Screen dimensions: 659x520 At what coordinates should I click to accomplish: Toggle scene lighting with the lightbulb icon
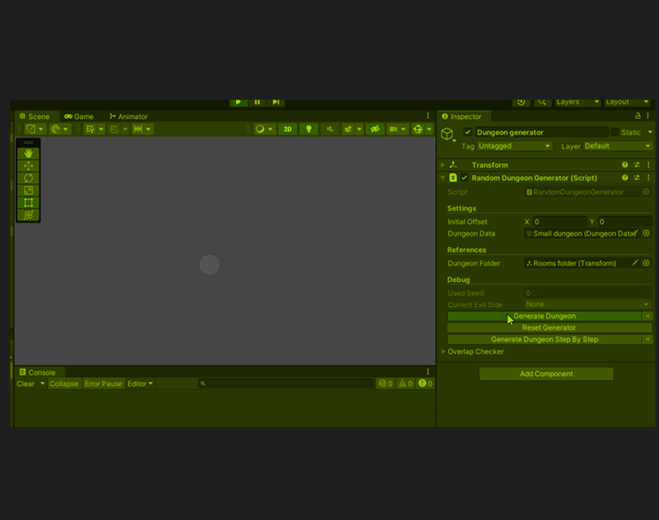pyautogui.click(x=309, y=129)
